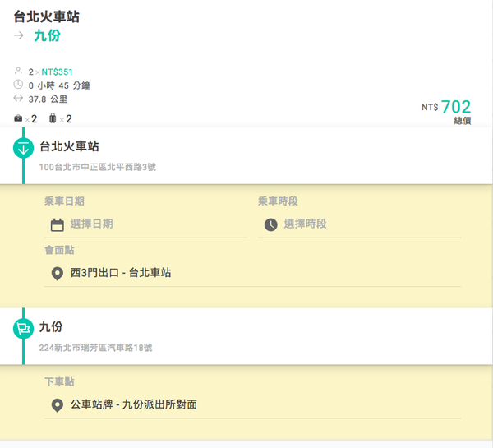Click the map pin icon under 會面點
The height and width of the screenshot is (448, 493).
58,273
